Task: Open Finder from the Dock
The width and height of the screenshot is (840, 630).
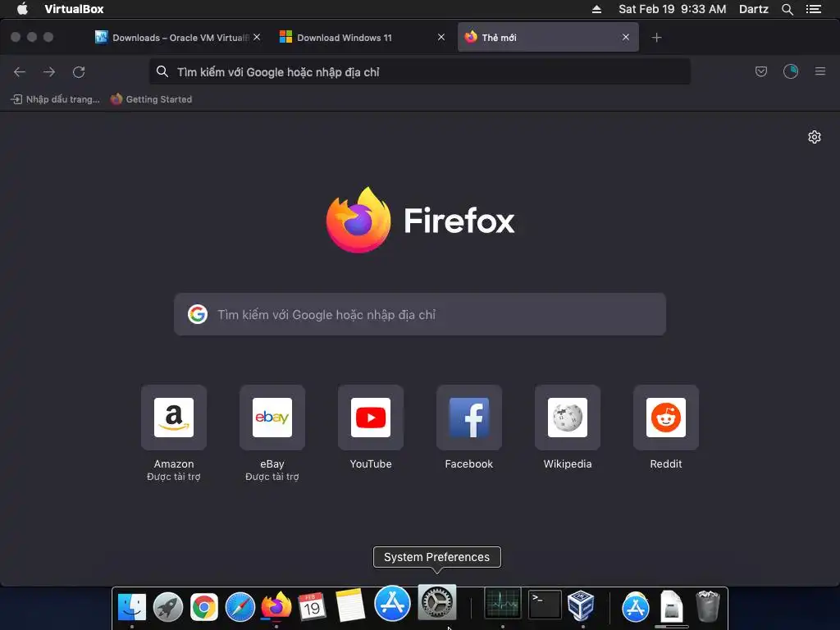Action: coord(132,606)
